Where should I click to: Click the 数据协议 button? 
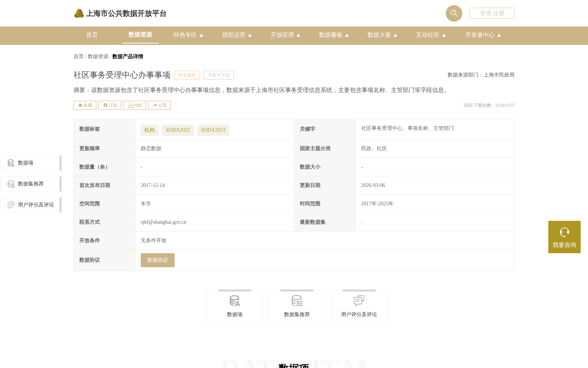click(158, 260)
